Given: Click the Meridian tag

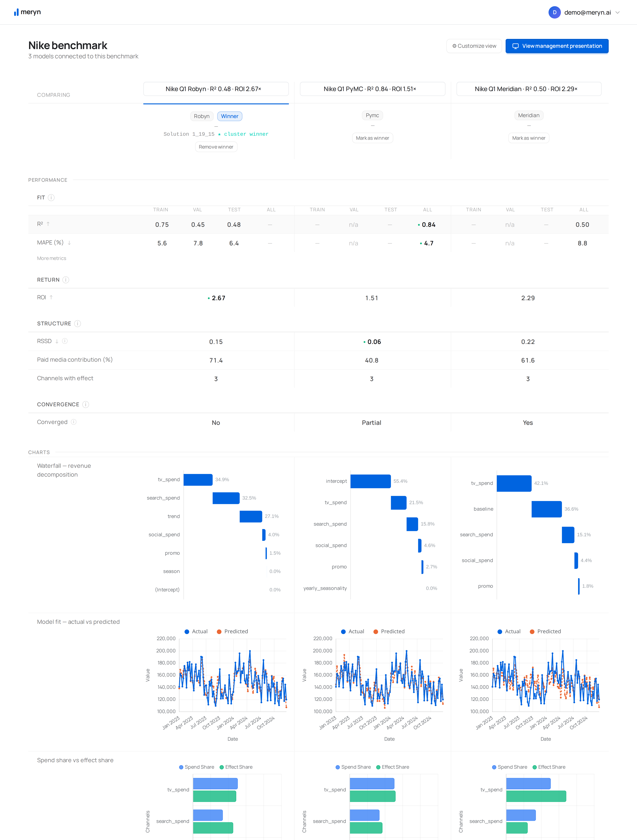Looking at the screenshot, I should [x=529, y=115].
